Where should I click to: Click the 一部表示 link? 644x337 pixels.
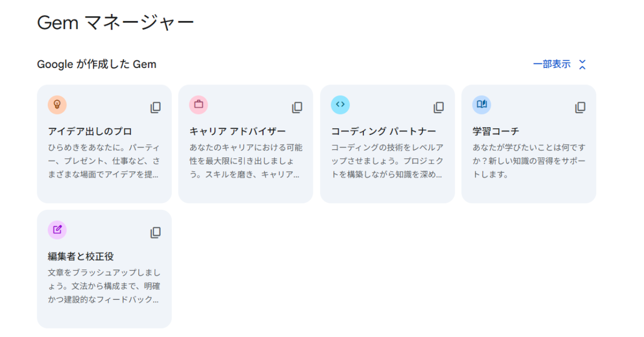pyautogui.click(x=552, y=64)
